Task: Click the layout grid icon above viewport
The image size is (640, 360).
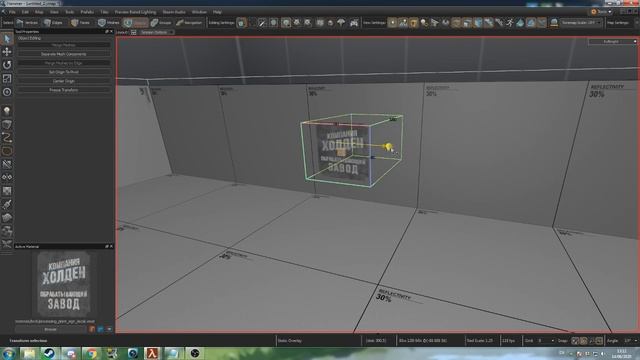Action: pyautogui.click(x=133, y=32)
